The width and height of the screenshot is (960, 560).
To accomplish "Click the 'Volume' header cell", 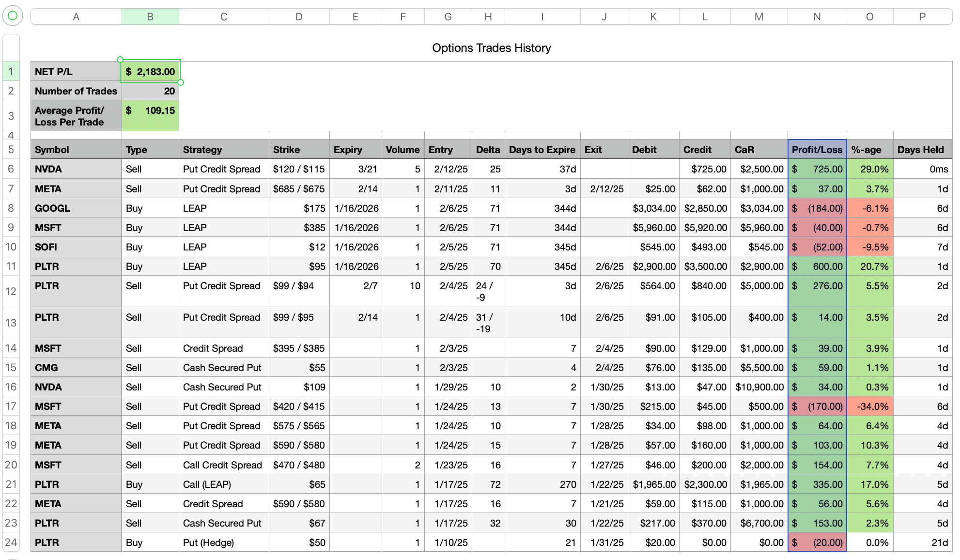I will (x=403, y=150).
